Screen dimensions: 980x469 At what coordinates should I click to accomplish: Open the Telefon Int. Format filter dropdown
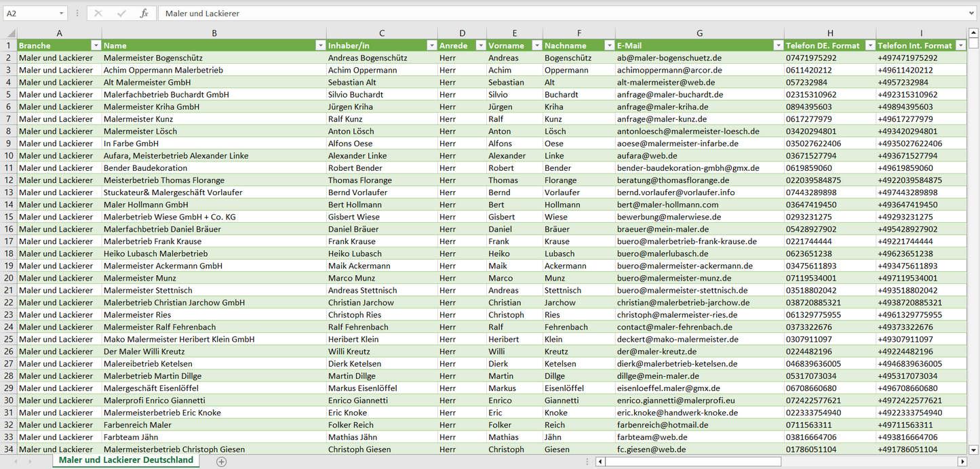[x=960, y=45]
